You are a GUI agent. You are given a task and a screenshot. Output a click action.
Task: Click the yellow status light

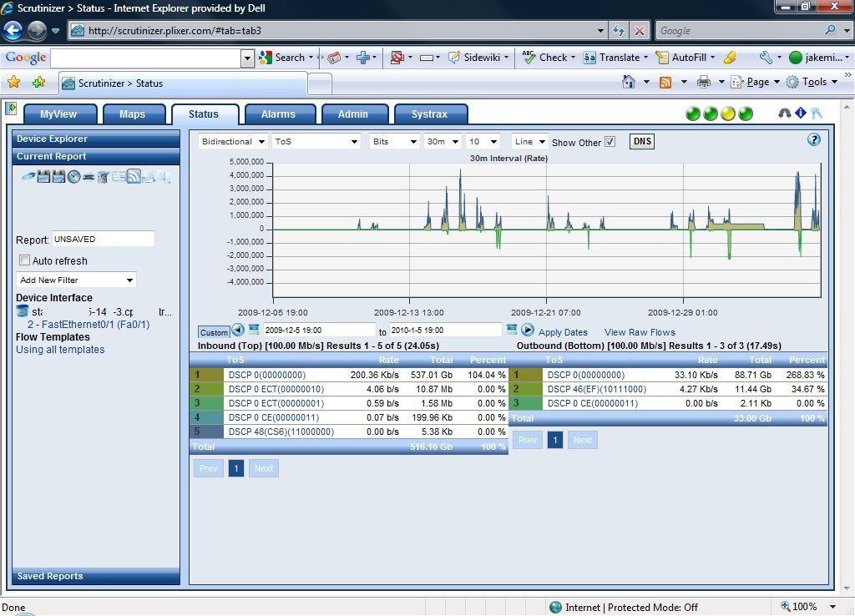(728, 114)
